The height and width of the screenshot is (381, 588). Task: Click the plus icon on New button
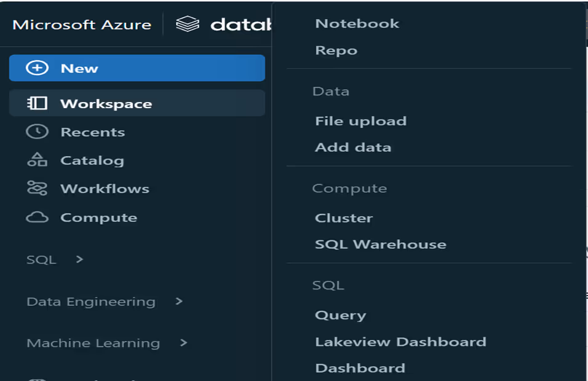[x=37, y=68]
